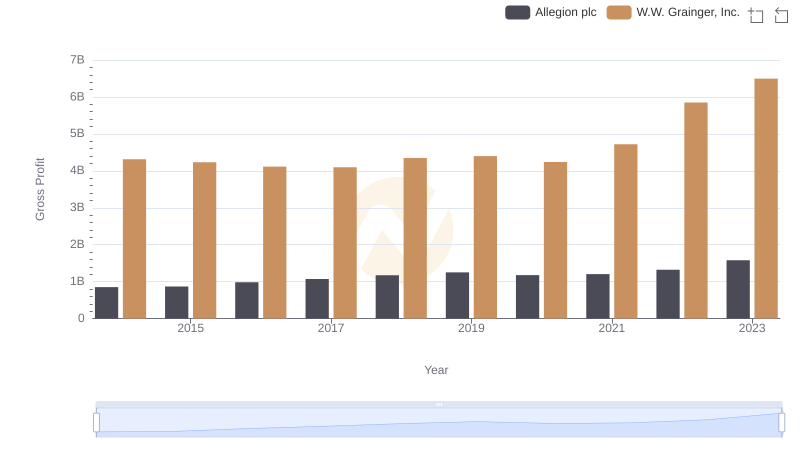Click the Year axis title
The image size is (800, 461).
436,370
